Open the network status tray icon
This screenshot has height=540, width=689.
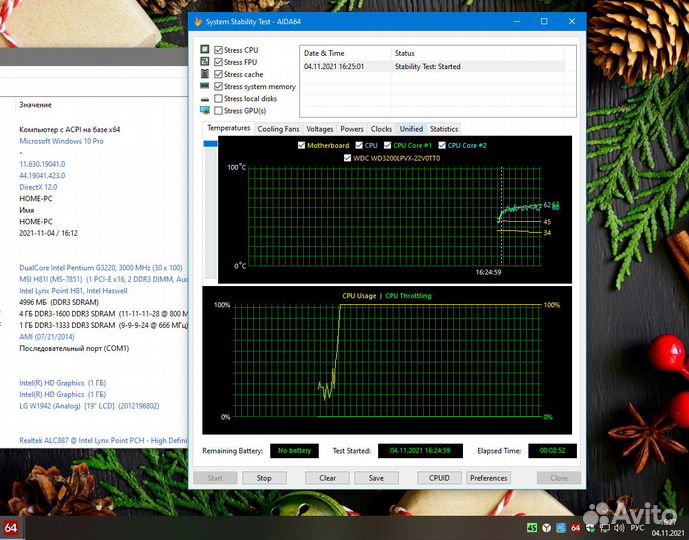pyautogui.click(x=605, y=528)
